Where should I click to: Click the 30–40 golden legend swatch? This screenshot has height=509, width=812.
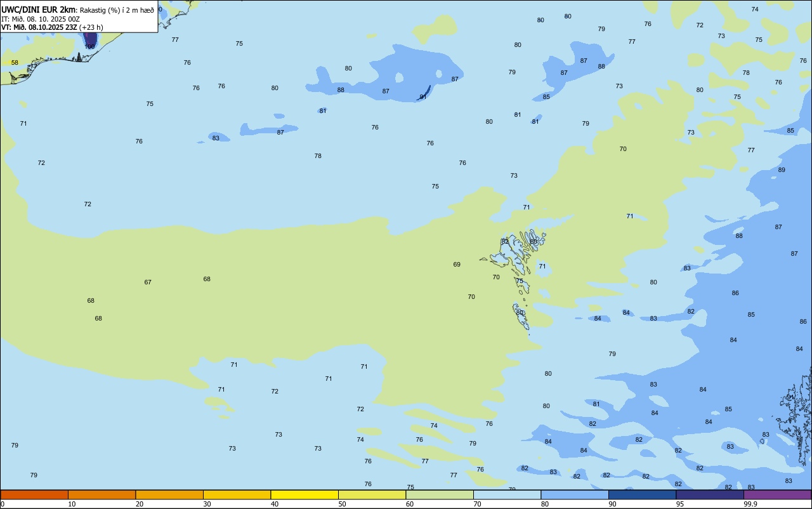click(237, 494)
